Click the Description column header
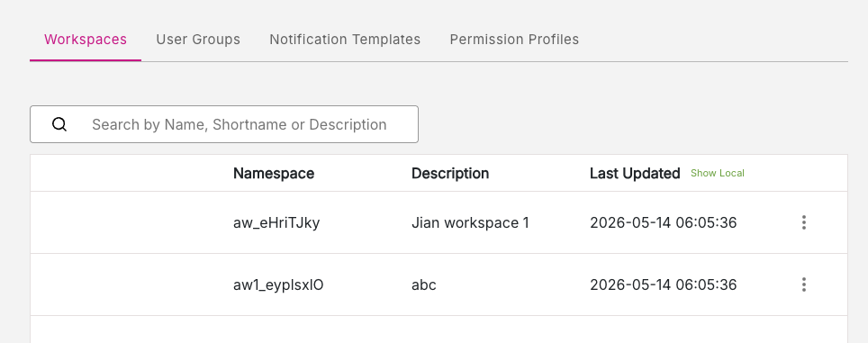Viewport: 868px width, 343px height. click(450, 173)
